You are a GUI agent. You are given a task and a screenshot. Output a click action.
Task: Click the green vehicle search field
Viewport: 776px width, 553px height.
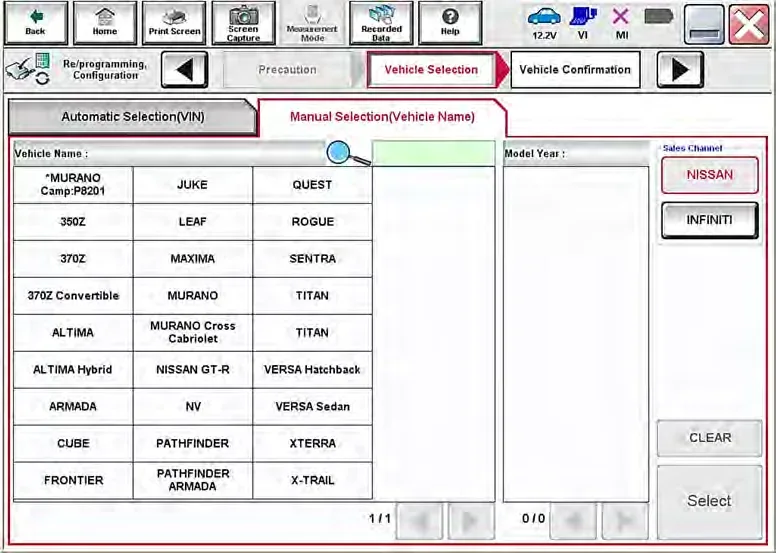coord(434,153)
